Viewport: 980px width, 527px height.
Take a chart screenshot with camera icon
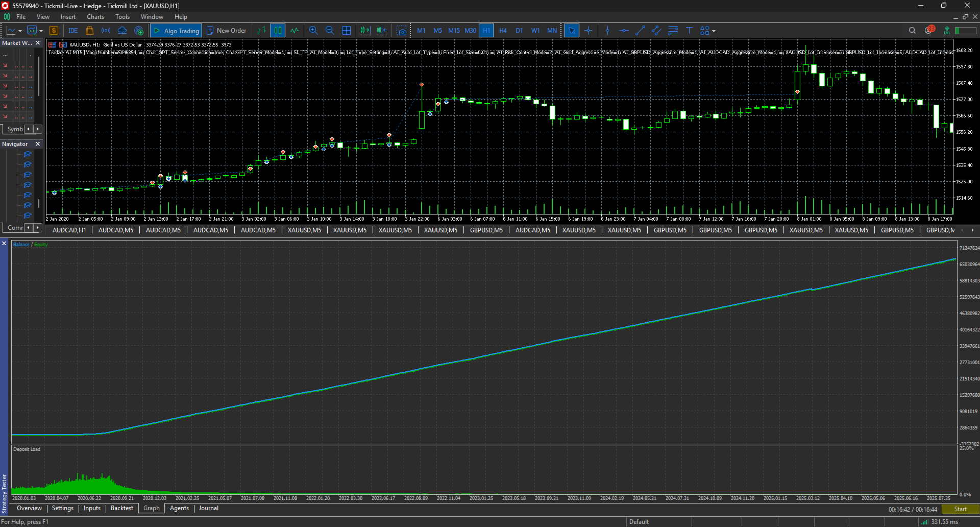[x=402, y=31]
